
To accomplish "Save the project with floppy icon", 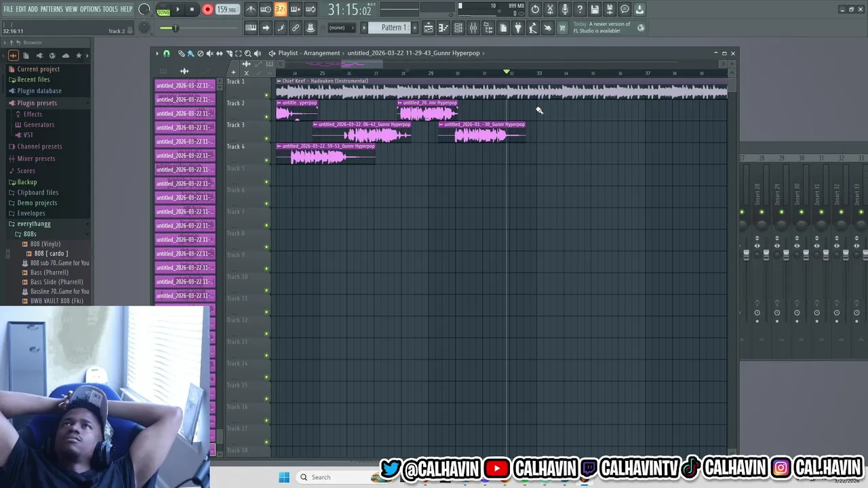I will 595,9.
